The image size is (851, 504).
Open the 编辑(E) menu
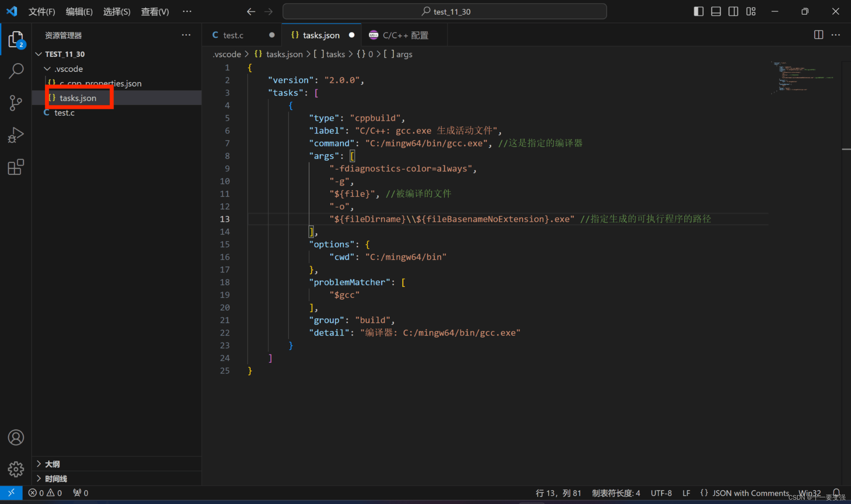click(x=79, y=12)
